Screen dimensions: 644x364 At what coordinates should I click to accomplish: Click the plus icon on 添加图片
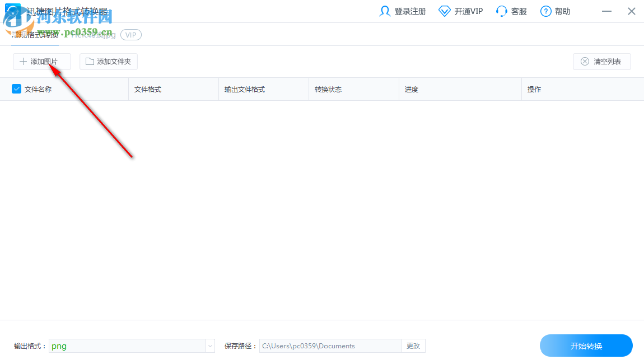[24, 61]
